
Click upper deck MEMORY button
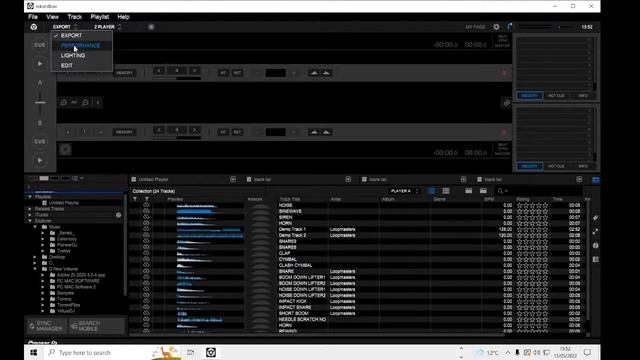coord(124,73)
